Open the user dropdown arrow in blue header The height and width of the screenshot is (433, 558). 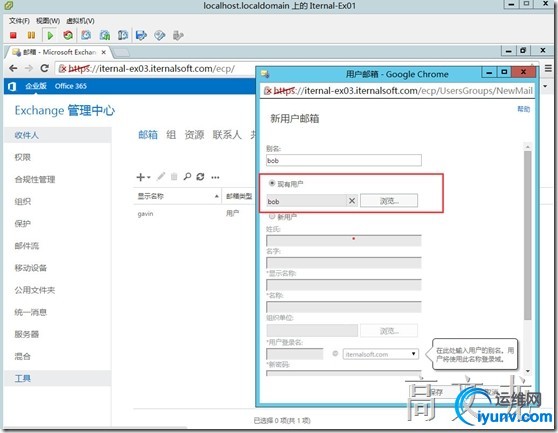coord(545,86)
